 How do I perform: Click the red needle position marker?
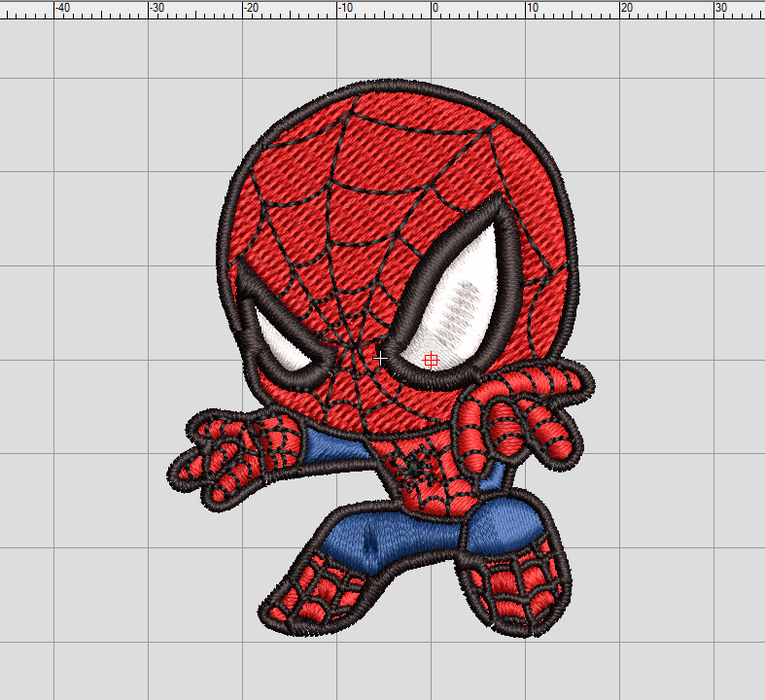(431, 361)
